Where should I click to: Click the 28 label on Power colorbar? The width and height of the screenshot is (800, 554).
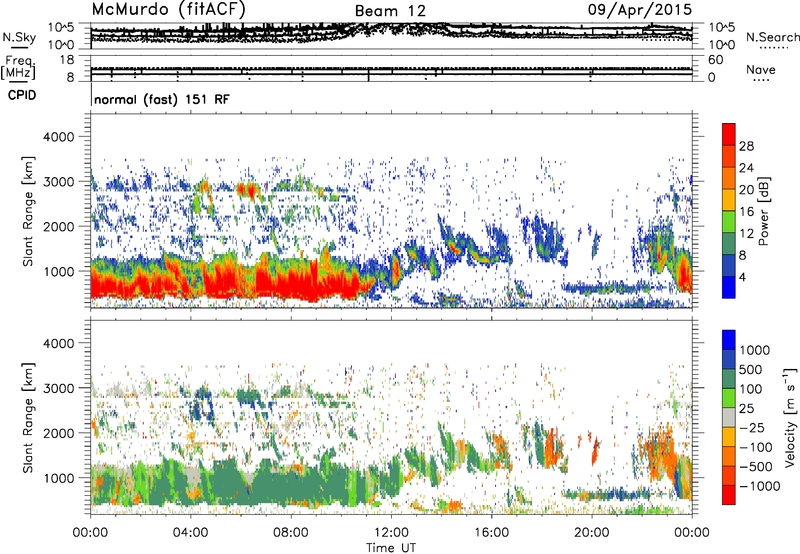click(x=746, y=146)
